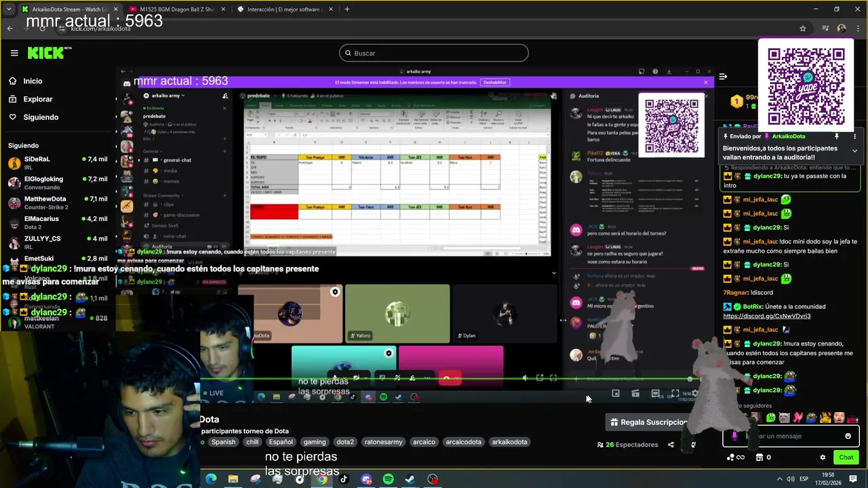
Task: Bookmark this page with the star icon
Action: click(x=803, y=28)
